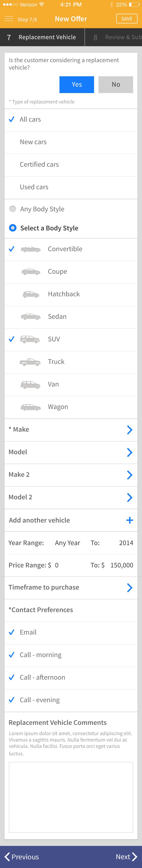Tap the Wagon body style icon
The height and width of the screenshot is (868, 142).
[x=30, y=407]
